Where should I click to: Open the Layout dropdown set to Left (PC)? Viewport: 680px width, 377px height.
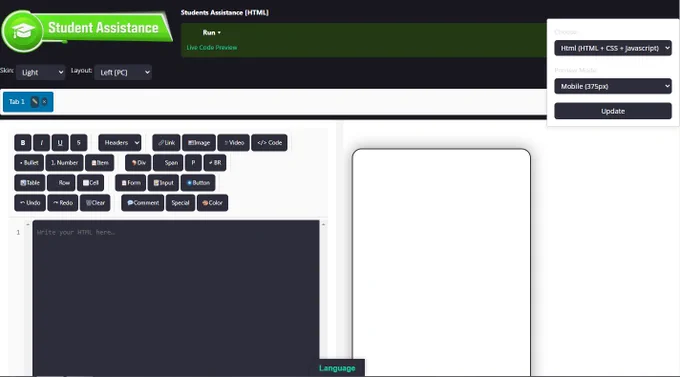123,72
